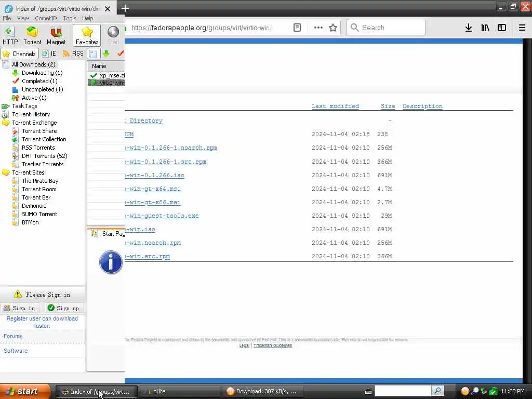Select Active (1) category
Image resolution: width=532 pixels, height=399 pixels.
(34, 98)
